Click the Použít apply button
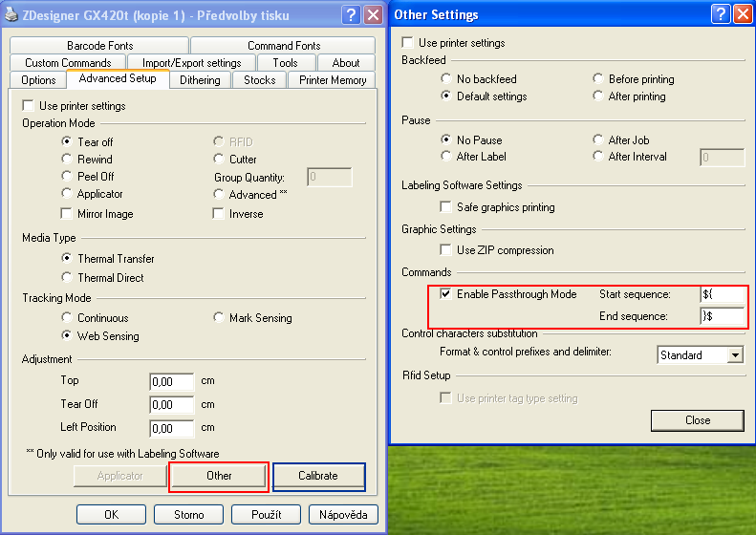 [x=266, y=515]
